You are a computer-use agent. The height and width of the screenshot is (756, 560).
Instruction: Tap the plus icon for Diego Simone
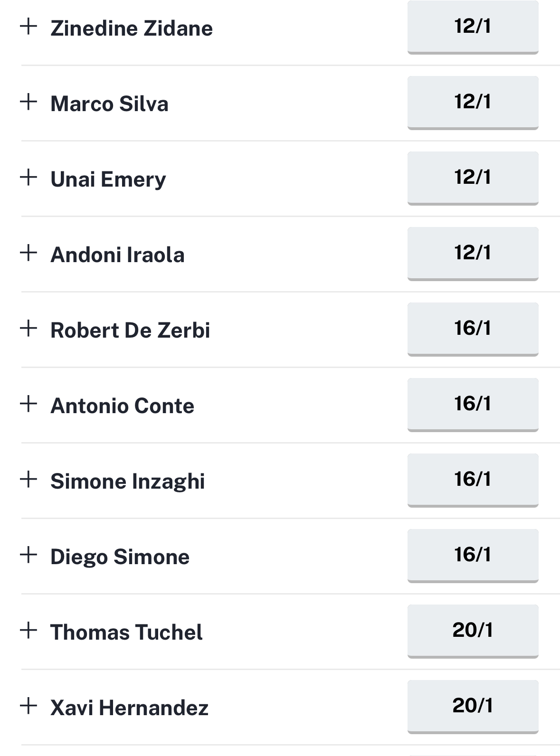click(x=28, y=555)
